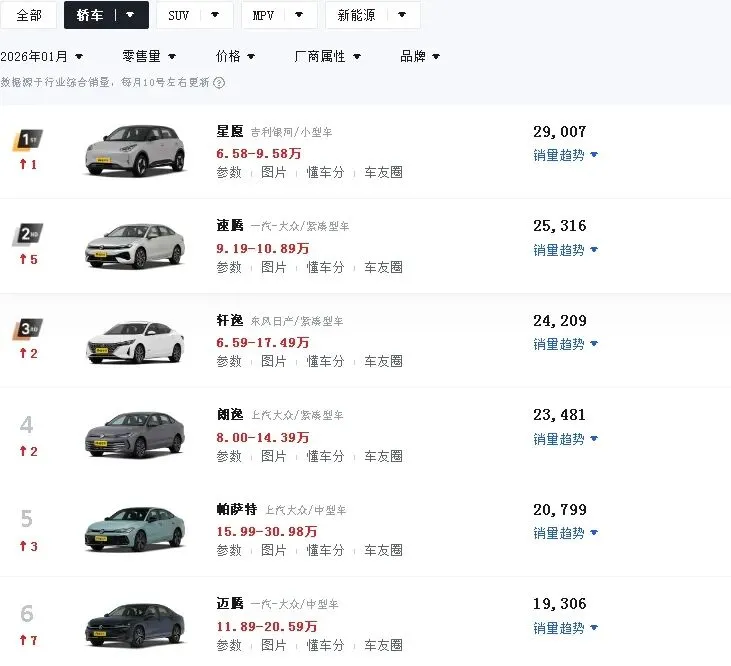Switch to the 全部 tab

[29, 15]
